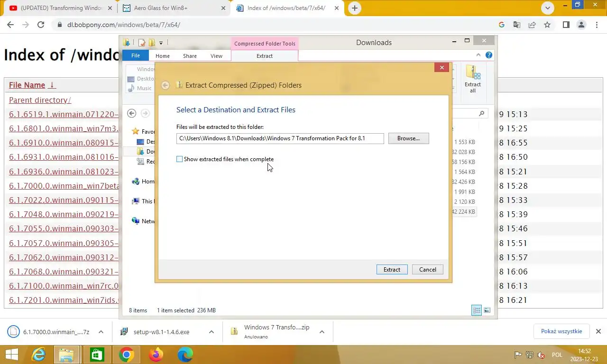Viewport: 607px width, 364px height.
Task: Open File menu in Downloads window
Action: click(136, 56)
